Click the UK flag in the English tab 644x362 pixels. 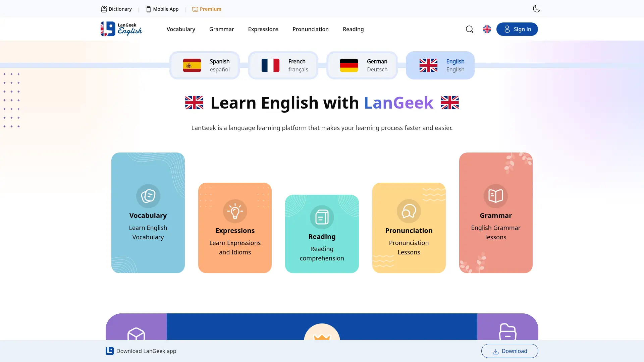[428, 65]
